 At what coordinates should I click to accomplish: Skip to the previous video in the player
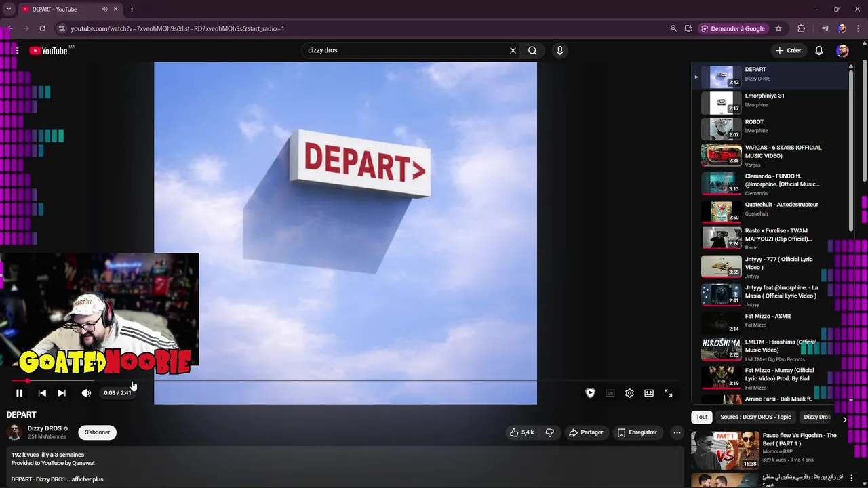[42, 393]
